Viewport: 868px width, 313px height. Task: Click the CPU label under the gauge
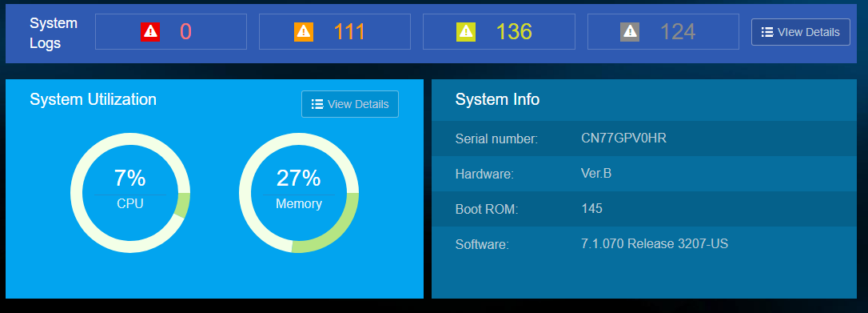coord(130,204)
